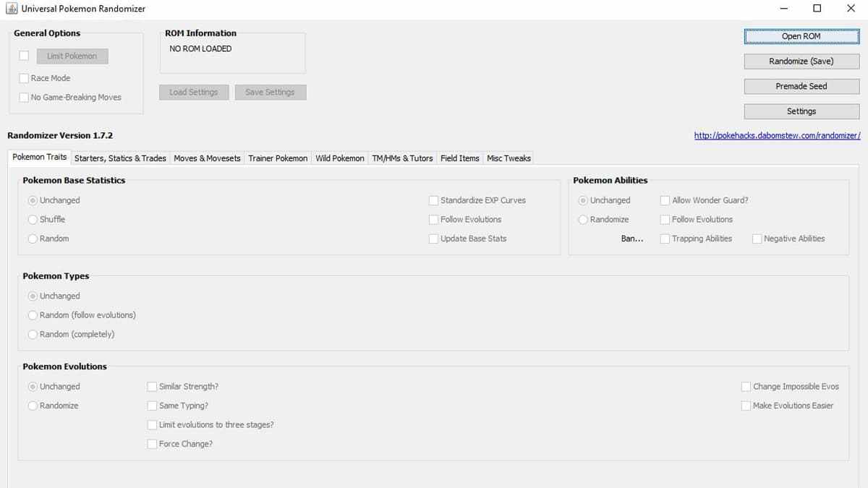Close the Universal Pokemon Randomizer window
The image size is (868, 488).
tap(851, 9)
